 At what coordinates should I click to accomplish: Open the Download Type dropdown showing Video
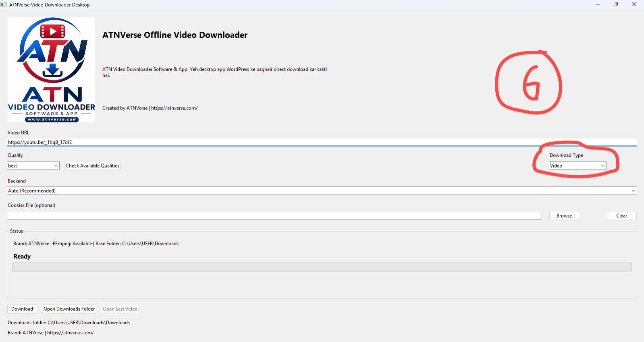click(578, 166)
